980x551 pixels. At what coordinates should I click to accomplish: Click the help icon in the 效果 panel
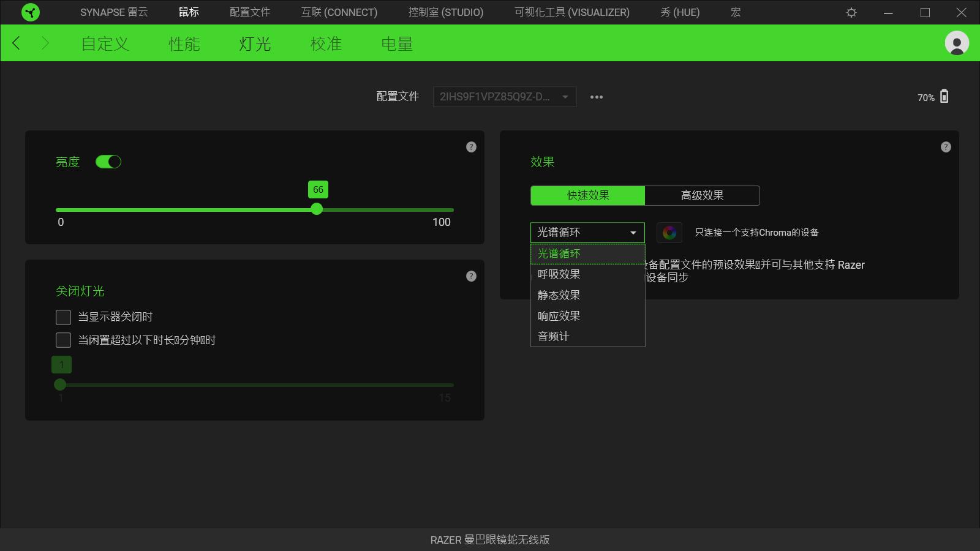(x=945, y=147)
